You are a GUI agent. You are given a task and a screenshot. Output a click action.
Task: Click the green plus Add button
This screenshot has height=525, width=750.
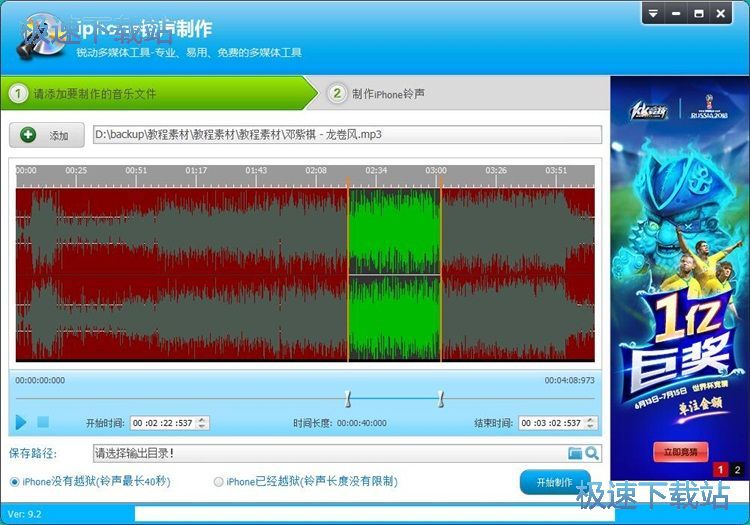[x=47, y=135]
